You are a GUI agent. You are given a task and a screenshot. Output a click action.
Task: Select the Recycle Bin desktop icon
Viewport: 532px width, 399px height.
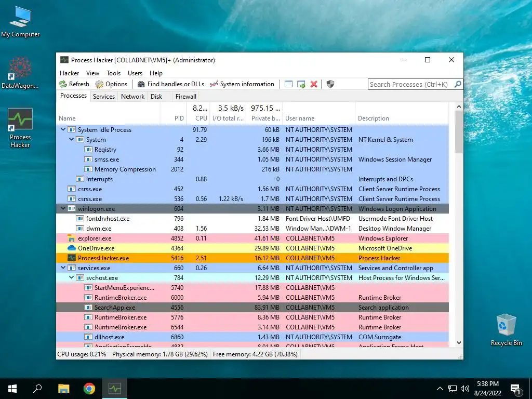(506, 330)
